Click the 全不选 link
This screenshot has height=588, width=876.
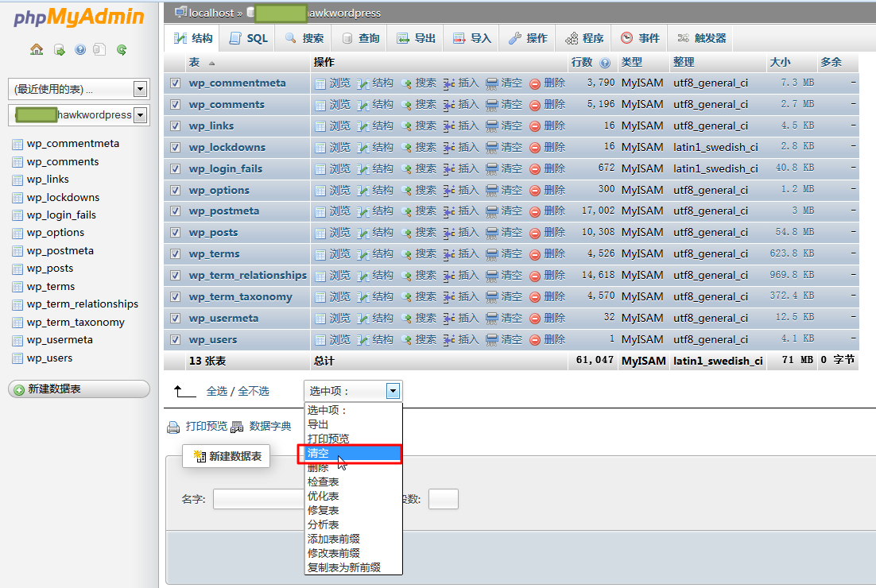point(254,392)
